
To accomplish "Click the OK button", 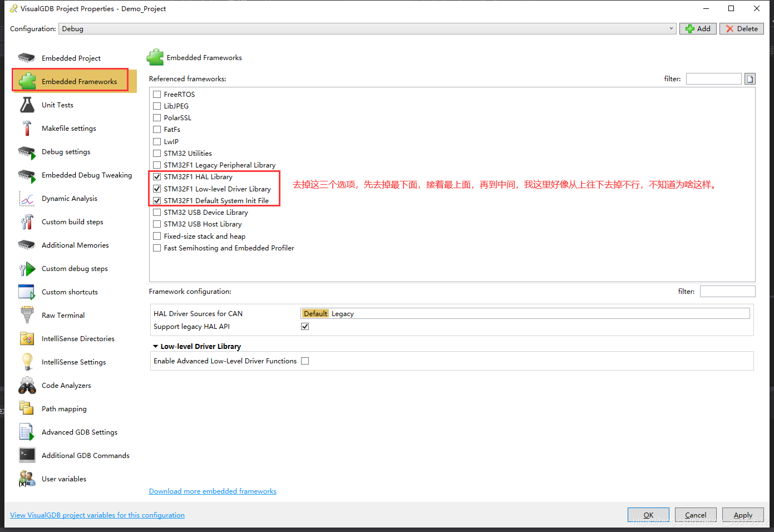I will (x=649, y=515).
